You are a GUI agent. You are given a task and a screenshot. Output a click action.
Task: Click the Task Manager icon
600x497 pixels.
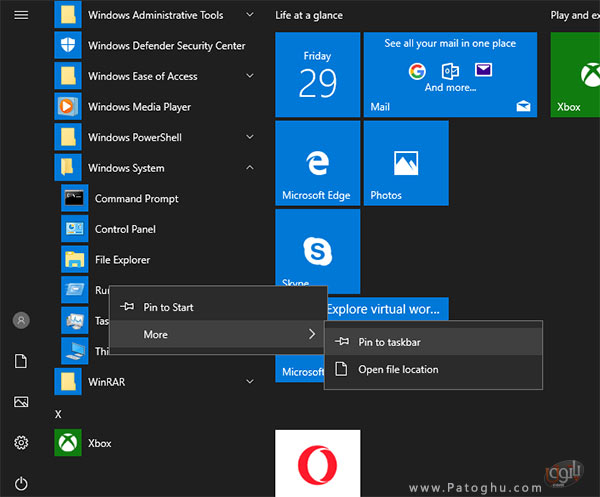75,320
